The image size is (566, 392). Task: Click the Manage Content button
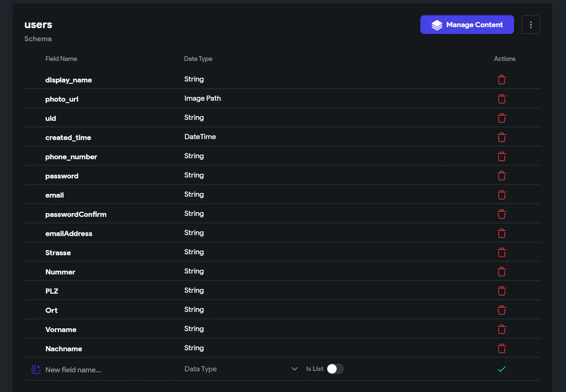click(x=467, y=25)
